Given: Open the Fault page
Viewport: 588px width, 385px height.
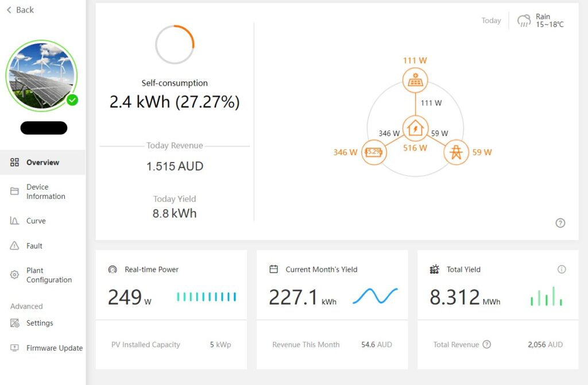Looking at the screenshot, I should click(34, 246).
